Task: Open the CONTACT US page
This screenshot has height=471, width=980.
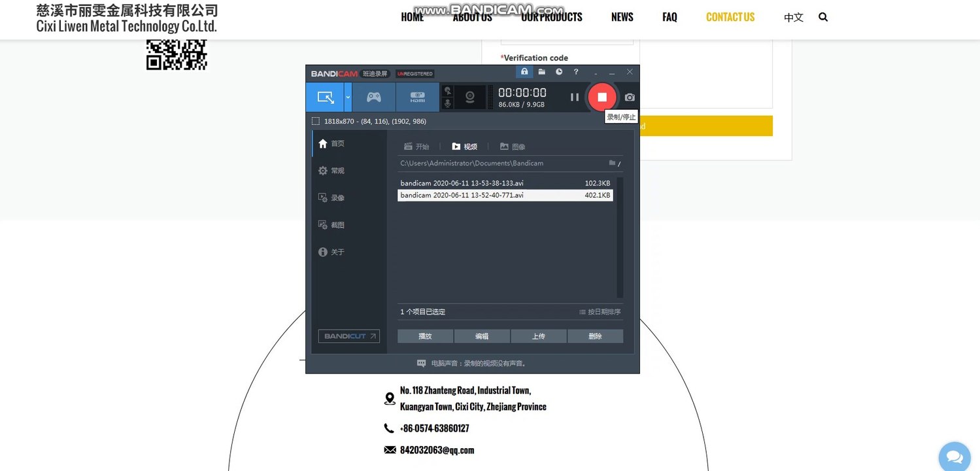Action: tap(730, 17)
